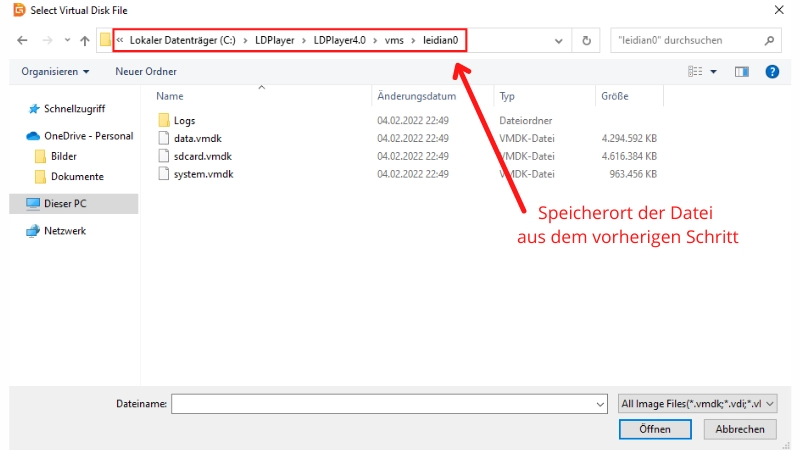Refresh the folder view
800x450 pixels.
(586, 40)
